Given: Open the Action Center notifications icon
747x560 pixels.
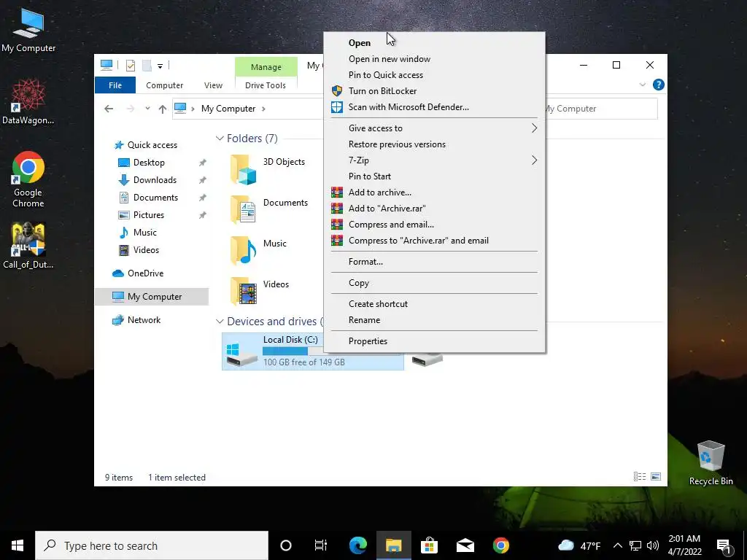Looking at the screenshot, I should coord(724,545).
